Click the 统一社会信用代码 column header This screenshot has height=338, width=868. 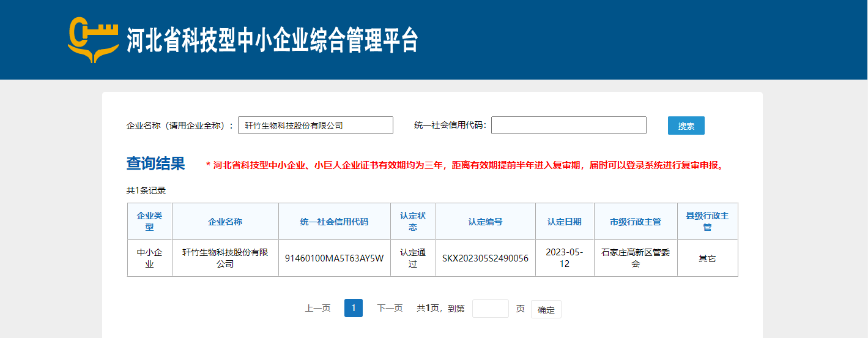coord(334,222)
